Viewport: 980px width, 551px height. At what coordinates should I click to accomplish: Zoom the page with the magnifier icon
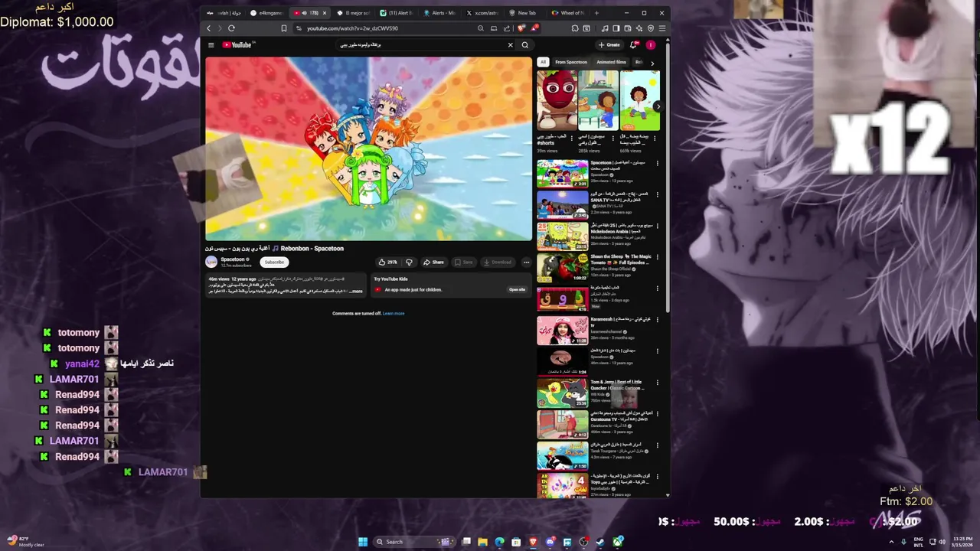point(481,28)
